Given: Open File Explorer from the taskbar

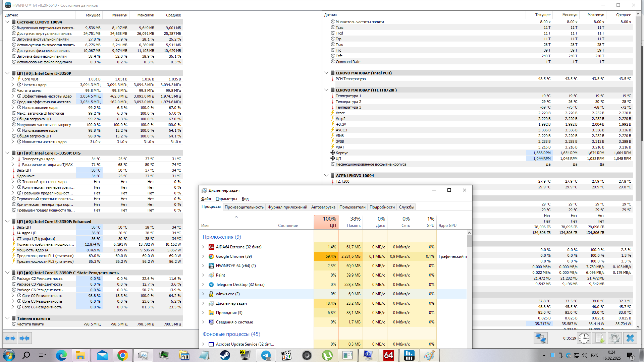Looking at the screenshot, I should tap(80, 355).
